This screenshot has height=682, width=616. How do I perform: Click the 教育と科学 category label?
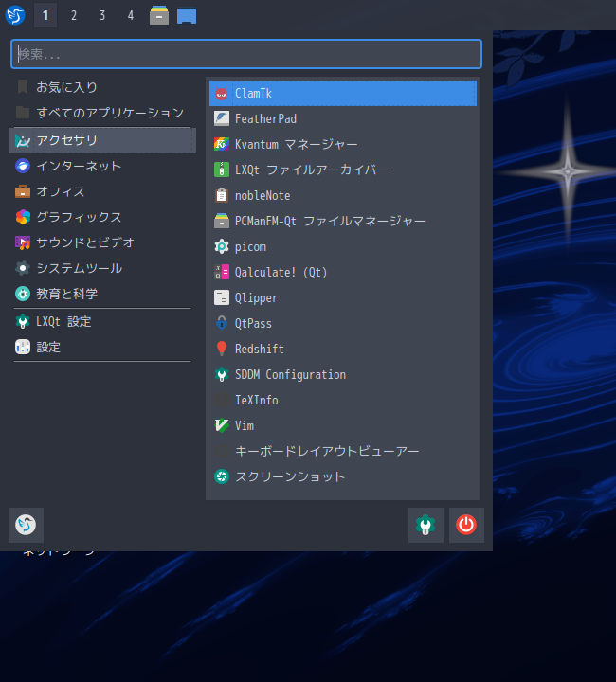click(67, 294)
